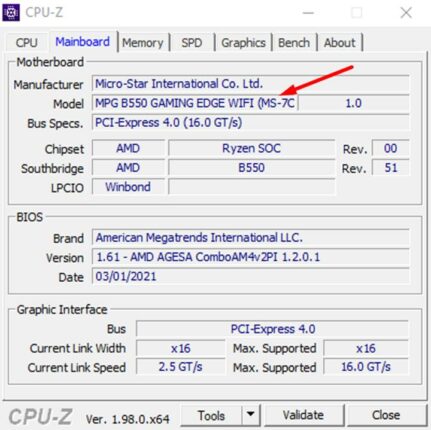Click Current Link Width x16 value
The width and height of the screenshot is (431, 430).
181,348
